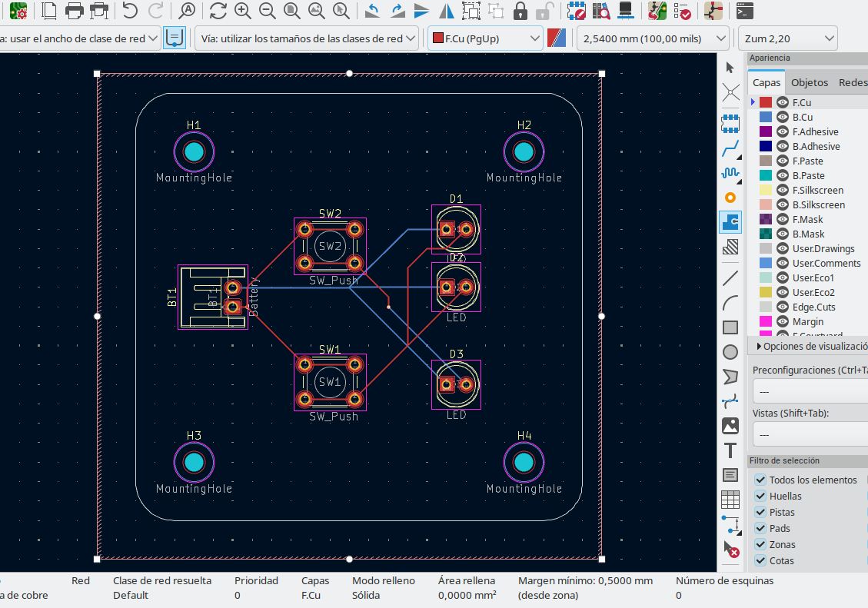Click the Print icon in toolbar
868x608 pixels.
[x=75, y=11]
